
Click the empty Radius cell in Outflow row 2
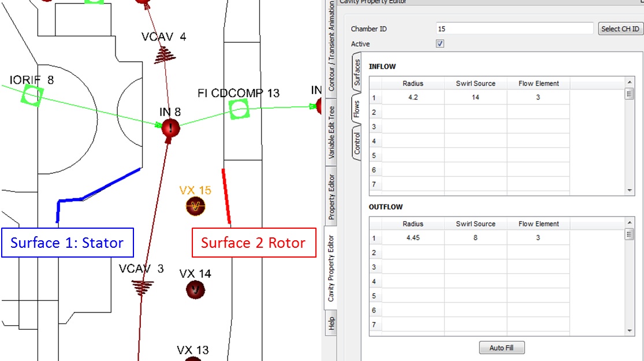[413, 252]
